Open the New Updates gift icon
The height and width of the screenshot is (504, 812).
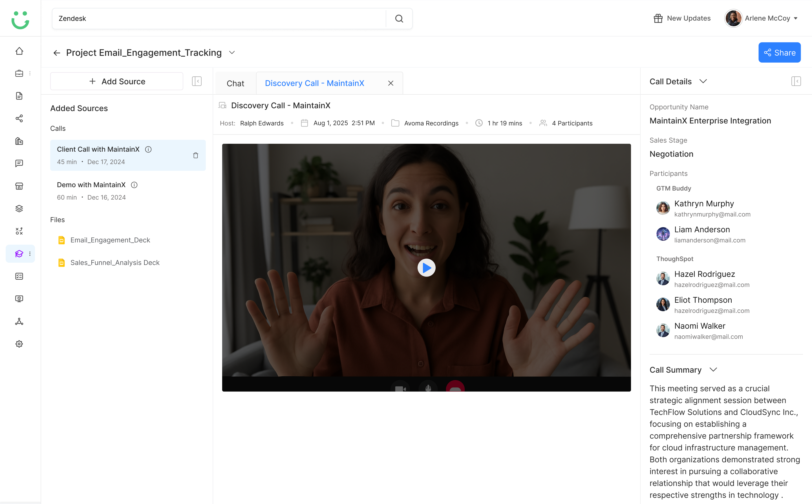(x=658, y=18)
